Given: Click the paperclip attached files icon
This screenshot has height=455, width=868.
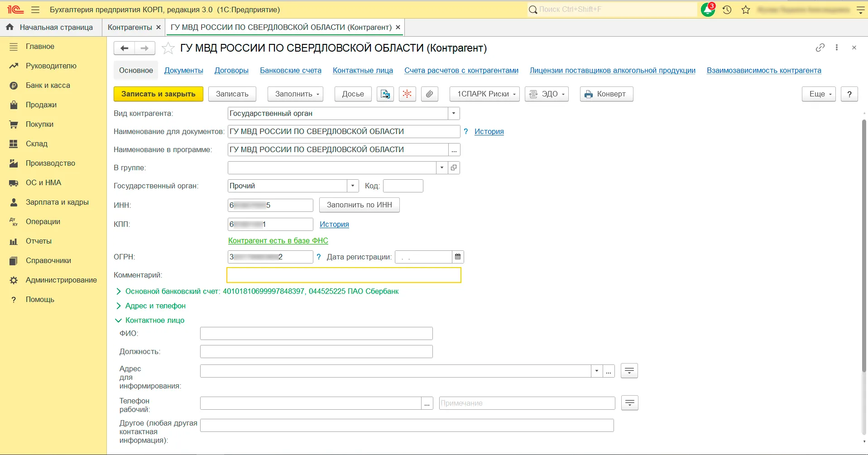Looking at the screenshot, I should pos(429,94).
